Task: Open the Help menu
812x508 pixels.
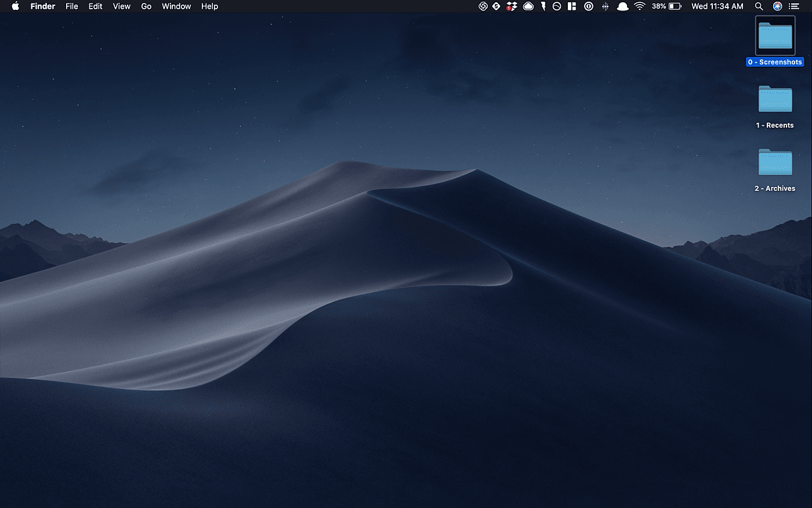Action: [x=209, y=6]
